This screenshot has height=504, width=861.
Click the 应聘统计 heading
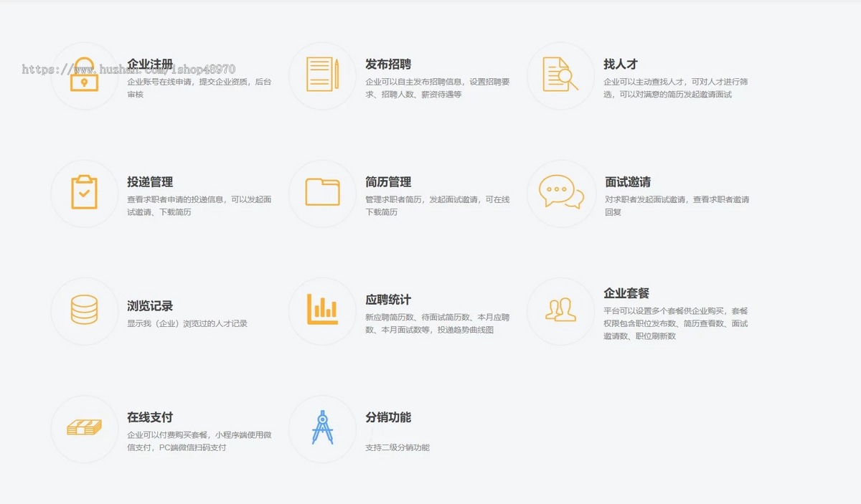click(x=388, y=300)
